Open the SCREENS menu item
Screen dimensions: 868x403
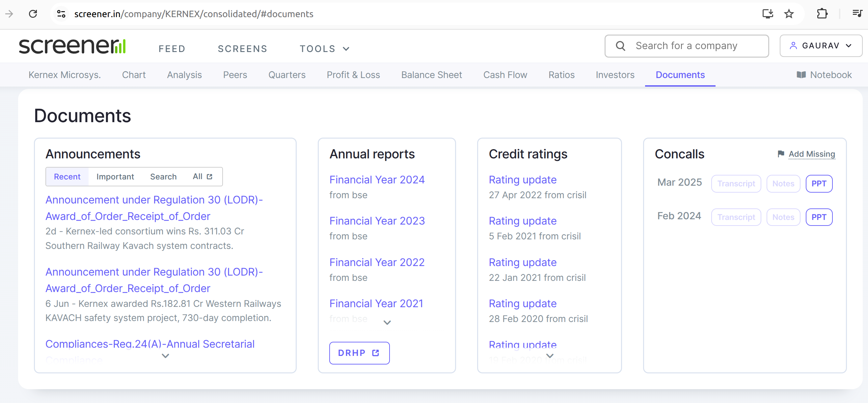[242, 49]
